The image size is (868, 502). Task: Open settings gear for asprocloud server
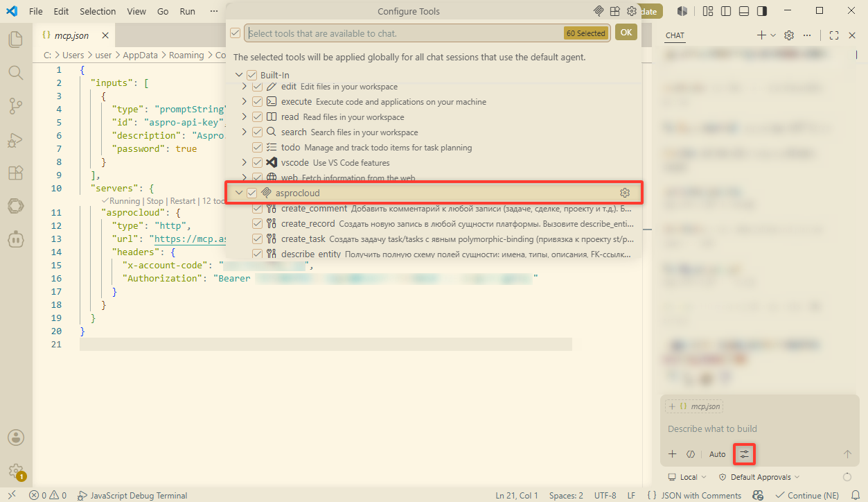pos(625,193)
